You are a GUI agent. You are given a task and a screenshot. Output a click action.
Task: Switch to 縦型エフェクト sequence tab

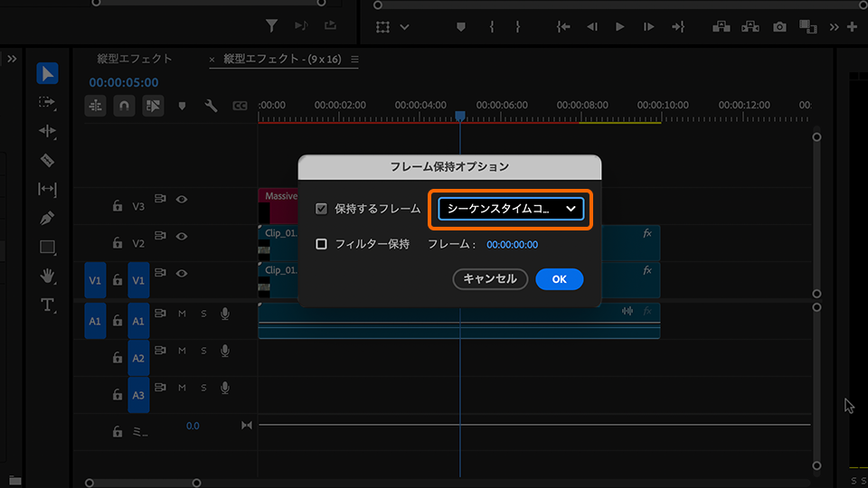click(135, 59)
